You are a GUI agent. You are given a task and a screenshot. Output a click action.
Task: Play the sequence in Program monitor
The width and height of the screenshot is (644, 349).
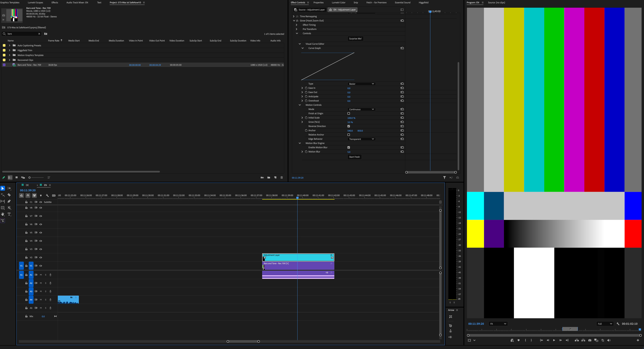(554, 340)
